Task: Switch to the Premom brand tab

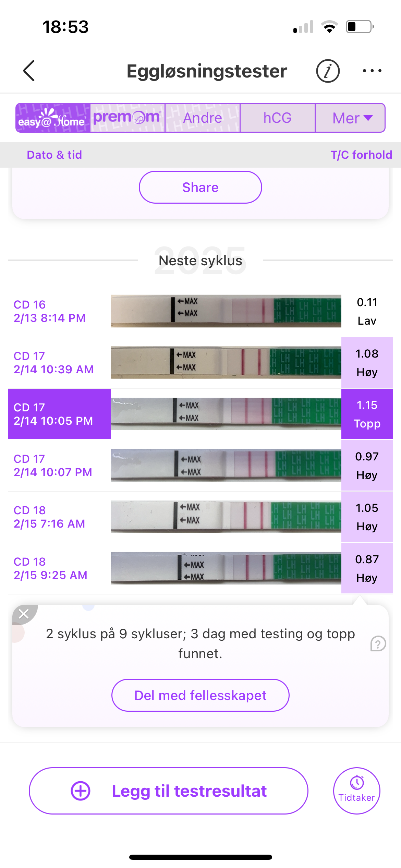Action: pos(127,118)
